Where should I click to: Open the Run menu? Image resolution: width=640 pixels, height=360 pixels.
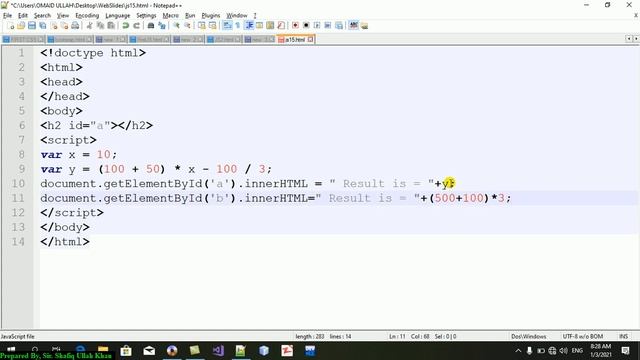pyautogui.click(x=190, y=16)
